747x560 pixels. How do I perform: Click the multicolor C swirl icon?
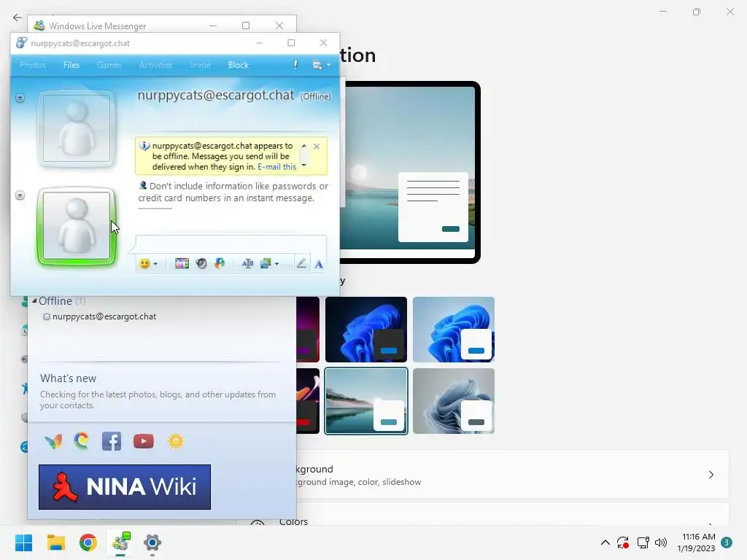[x=82, y=441]
